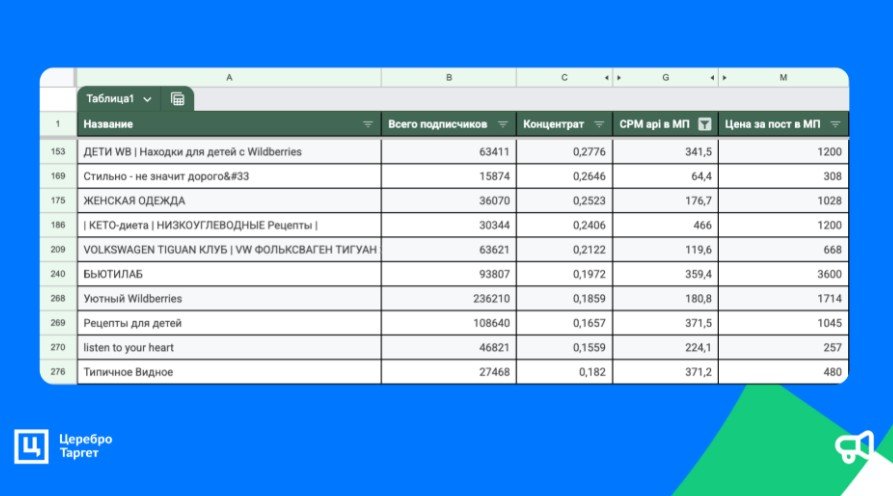
Task: Select column G header
Action: click(665, 77)
